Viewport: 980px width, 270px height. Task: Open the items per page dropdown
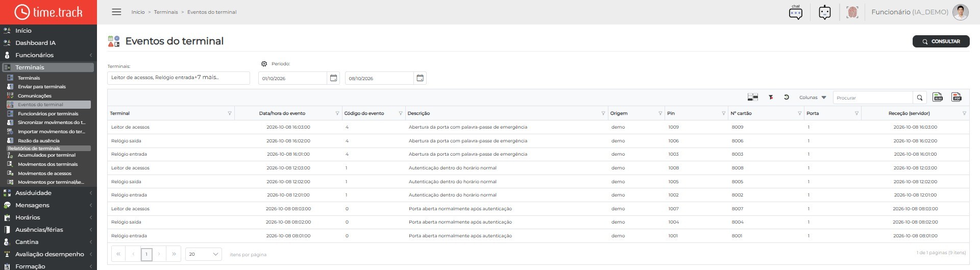tap(203, 254)
